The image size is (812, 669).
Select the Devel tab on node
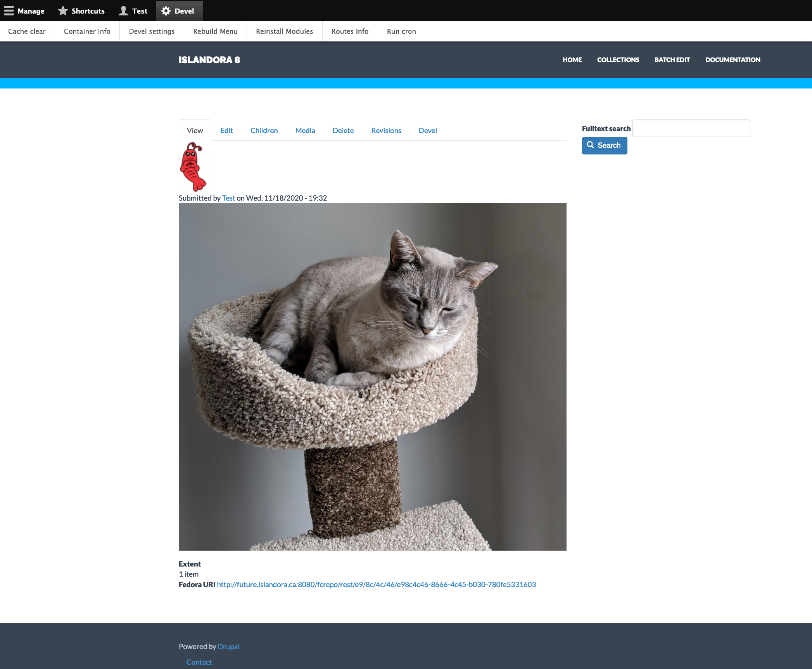[428, 130]
